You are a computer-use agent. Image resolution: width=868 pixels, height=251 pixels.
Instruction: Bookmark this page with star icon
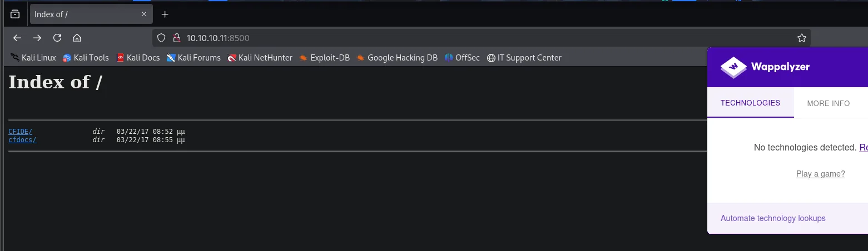click(x=801, y=38)
